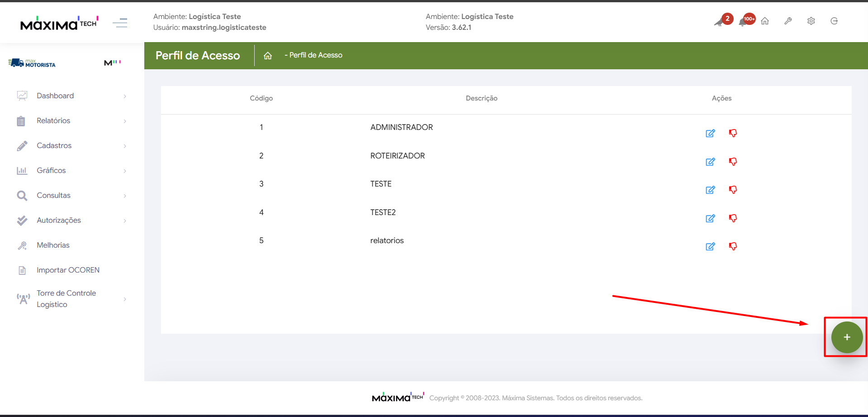Click the Código column header

[261, 98]
